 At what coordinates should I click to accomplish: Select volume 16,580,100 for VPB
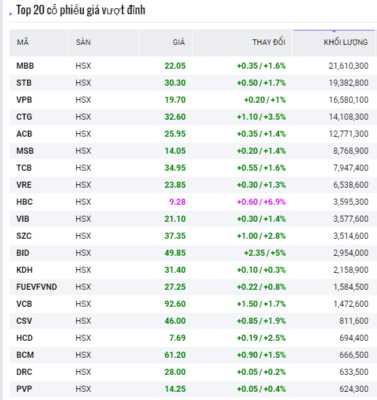click(x=349, y=100)
